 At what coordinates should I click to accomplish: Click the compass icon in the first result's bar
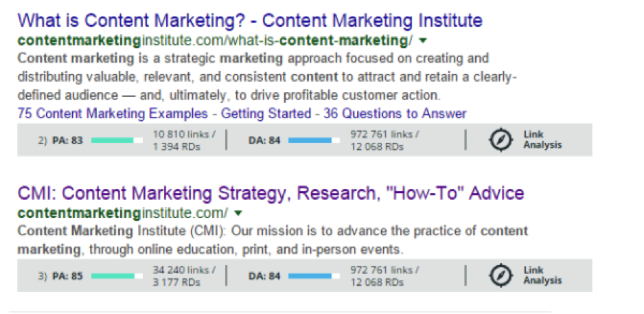tap(501, 139)
